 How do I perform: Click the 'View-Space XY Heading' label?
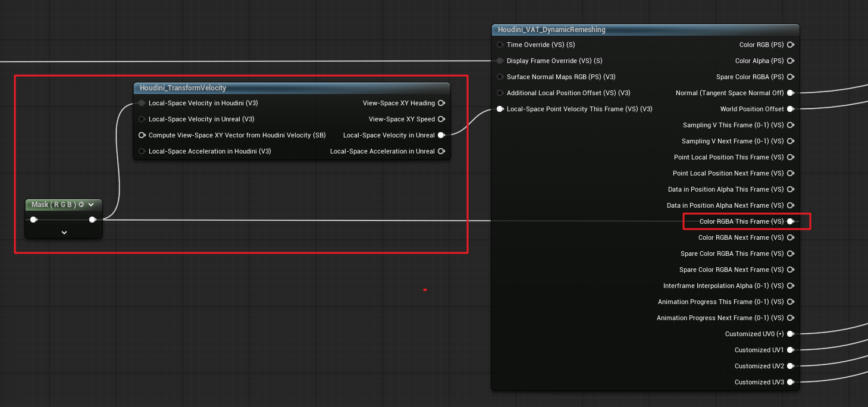(399, 103)
